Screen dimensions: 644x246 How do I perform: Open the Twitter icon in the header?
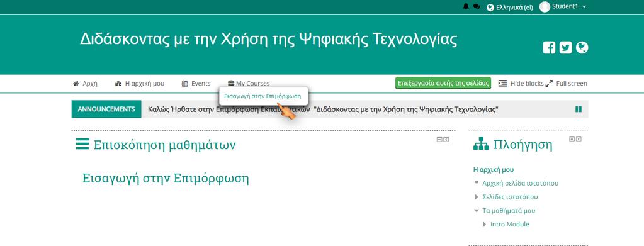[565, 48]
